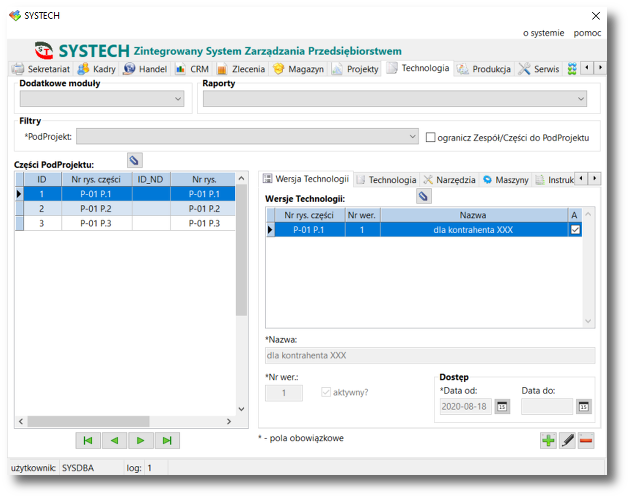
Task: Toggle the aktywny? checkbox
Action: (325, 392)
